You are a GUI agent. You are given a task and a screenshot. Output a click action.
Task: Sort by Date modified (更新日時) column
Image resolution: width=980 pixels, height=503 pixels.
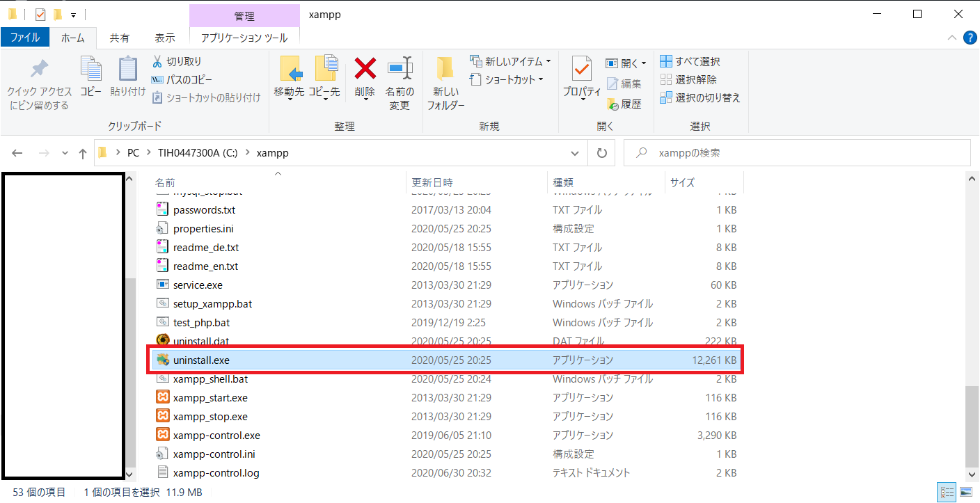[476, 182]
